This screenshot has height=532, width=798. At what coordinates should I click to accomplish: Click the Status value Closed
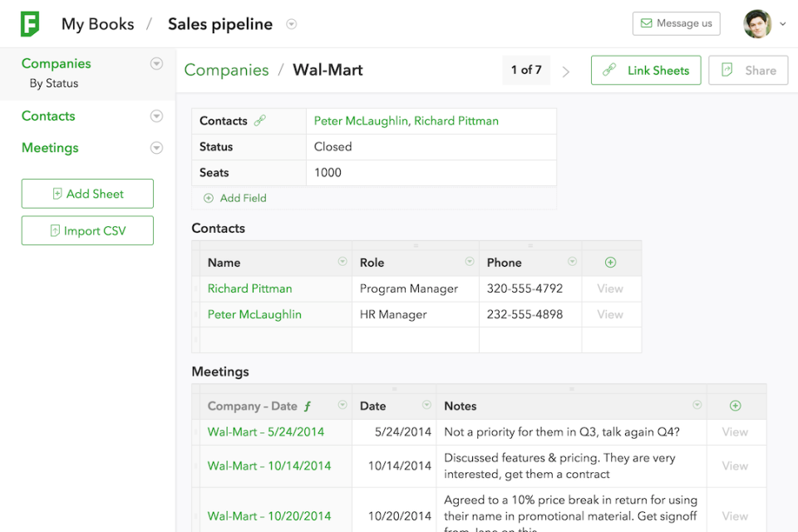click(431, 146)
